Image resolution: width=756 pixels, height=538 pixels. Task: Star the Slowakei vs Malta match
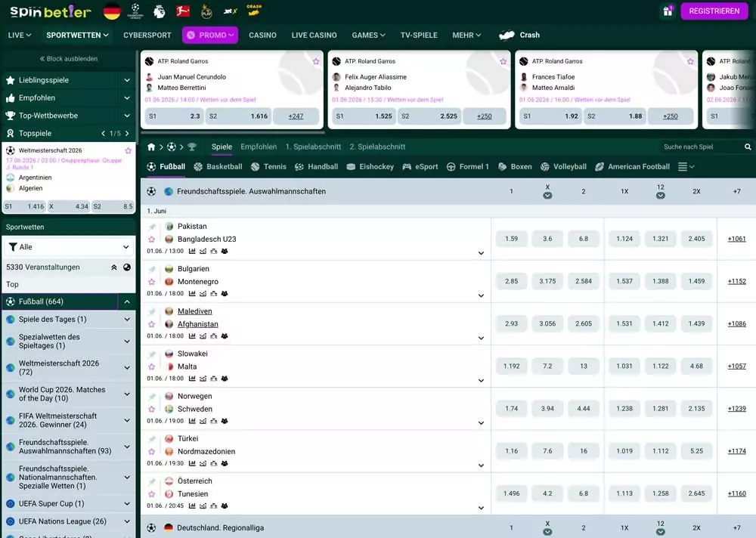(x=152, y=366)
